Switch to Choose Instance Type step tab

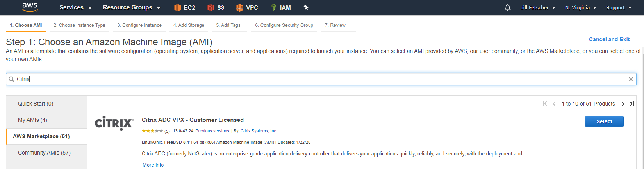click(79, 25)
